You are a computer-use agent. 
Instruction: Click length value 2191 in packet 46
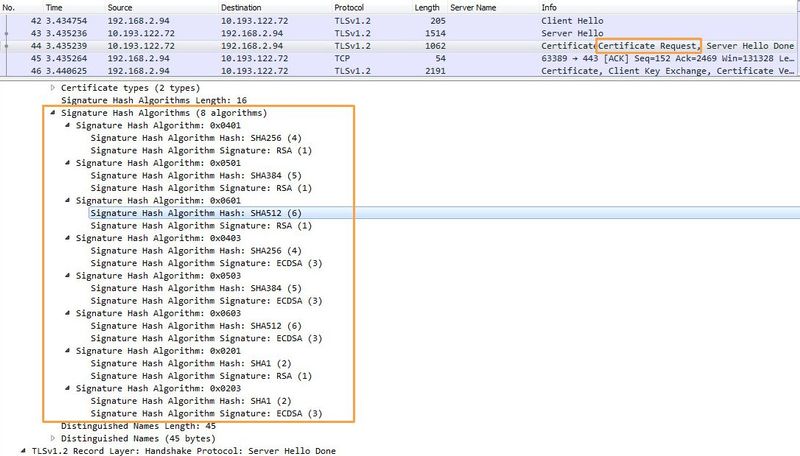(435, 71)
